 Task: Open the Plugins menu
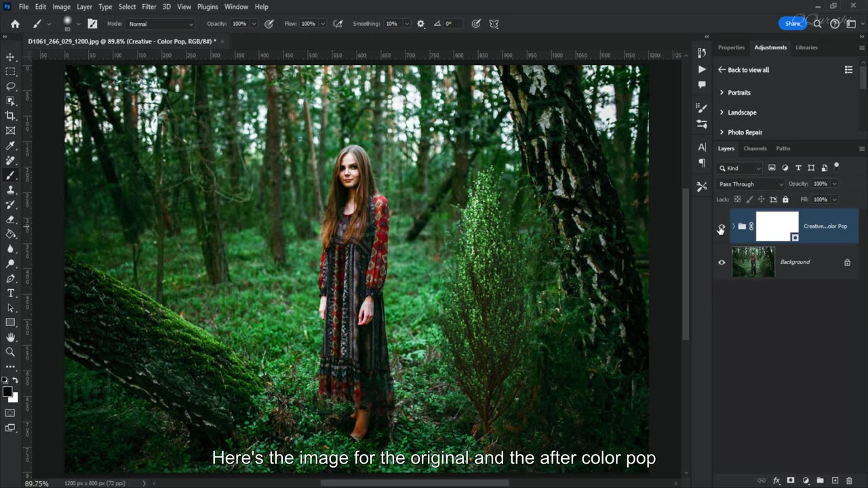[208, 7]
